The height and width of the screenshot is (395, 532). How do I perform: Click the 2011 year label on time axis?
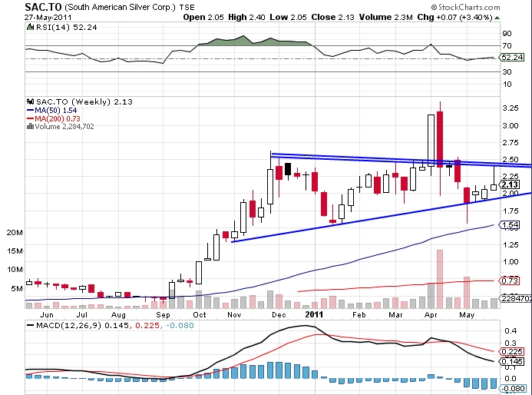pyautogui.click(x=314, y=314)
